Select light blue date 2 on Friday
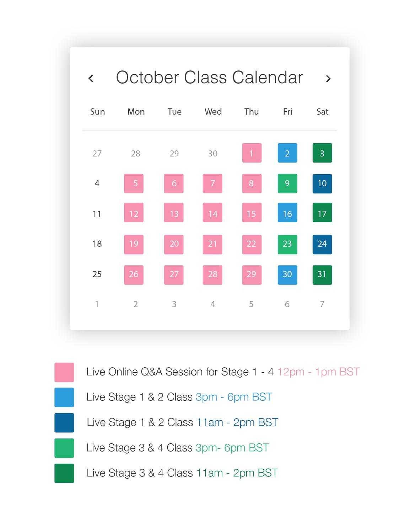Viewport: 420px width, 512px height. pos(287,153)
